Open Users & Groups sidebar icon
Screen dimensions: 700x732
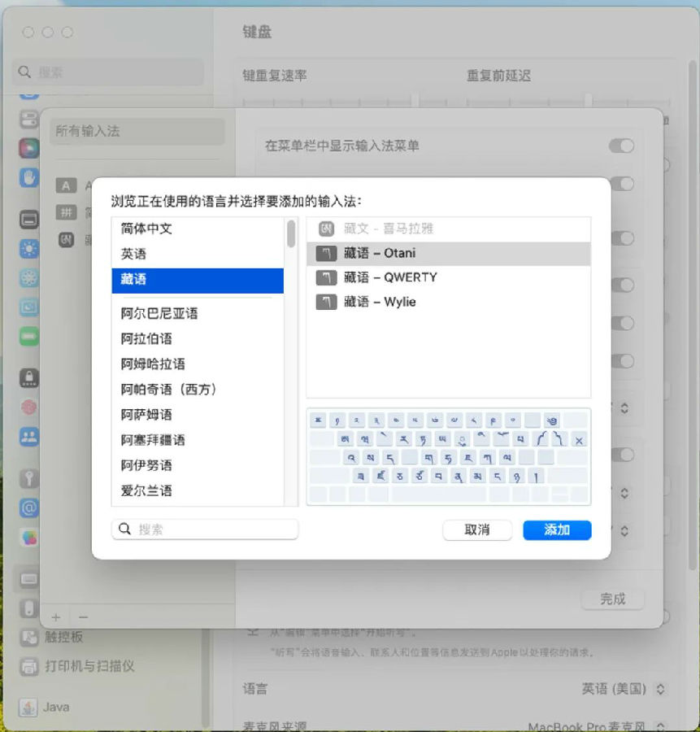[x=29, y=437]
